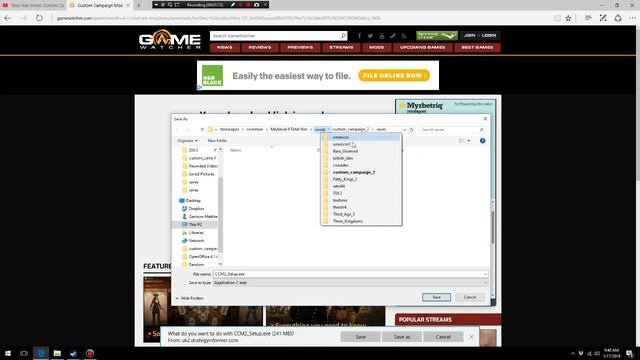Screen dimensions: 640x360
Task: Click browser refresh button
Action: 39,18
